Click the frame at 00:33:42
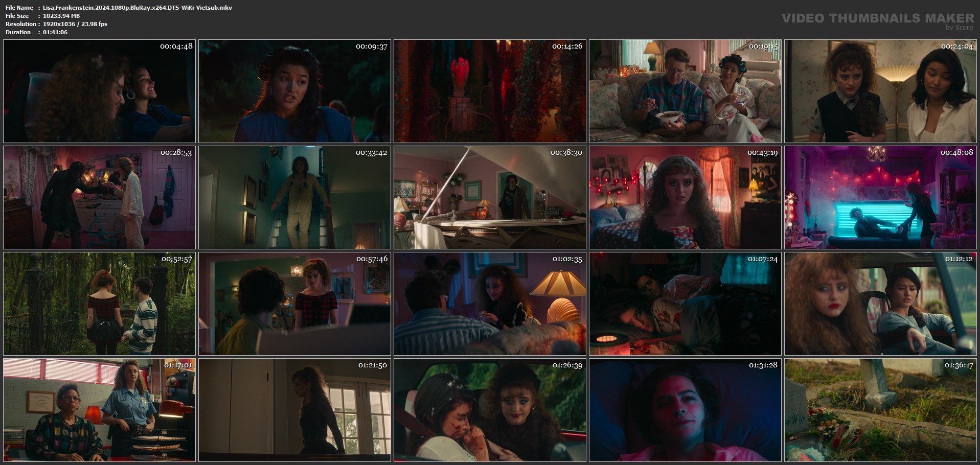 click(x=294, y=197)
